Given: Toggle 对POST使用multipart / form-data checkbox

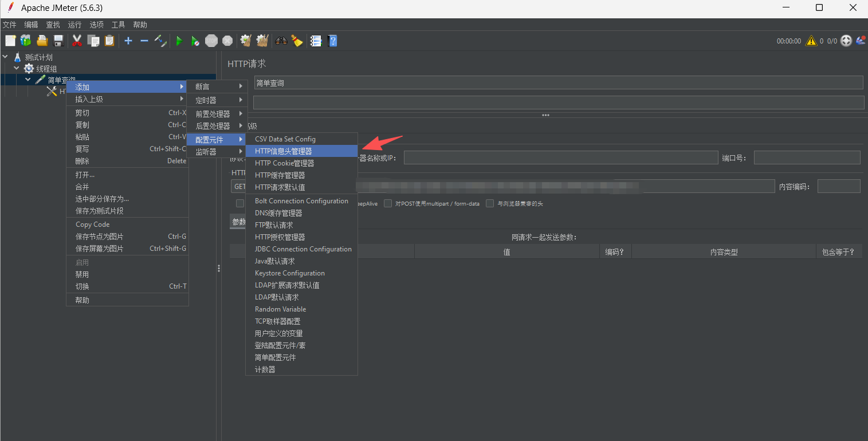Looking at the screenshot, I should [388, 203].
